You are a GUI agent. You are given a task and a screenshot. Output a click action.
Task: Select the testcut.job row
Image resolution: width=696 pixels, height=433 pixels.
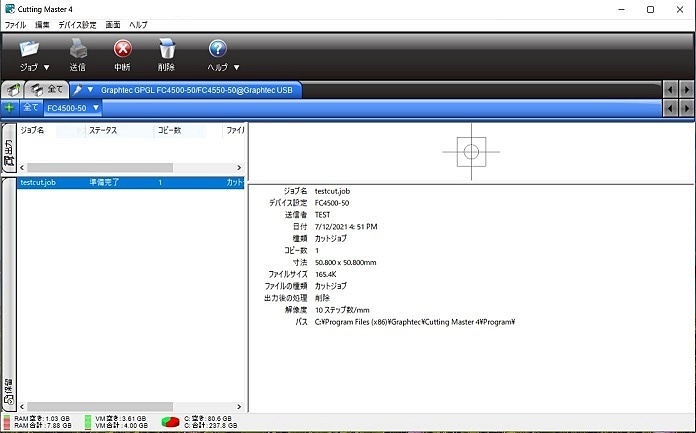click(x=130, y=183)
